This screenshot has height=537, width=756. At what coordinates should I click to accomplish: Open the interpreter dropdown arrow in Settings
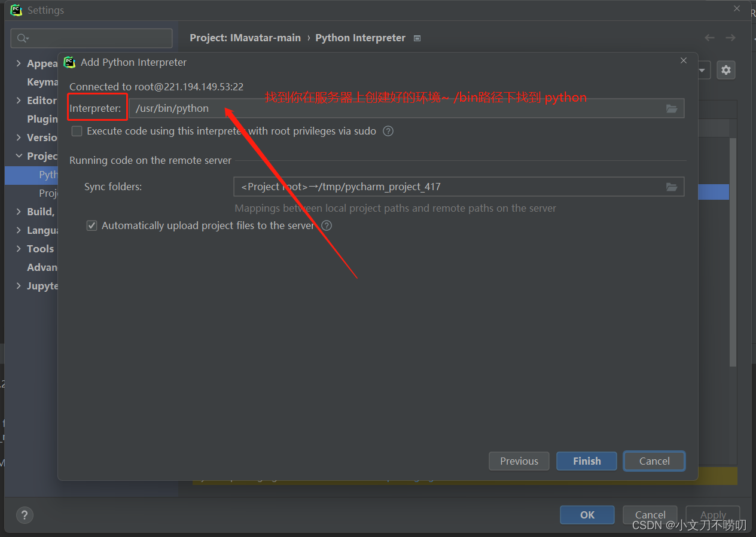point(703,70)
